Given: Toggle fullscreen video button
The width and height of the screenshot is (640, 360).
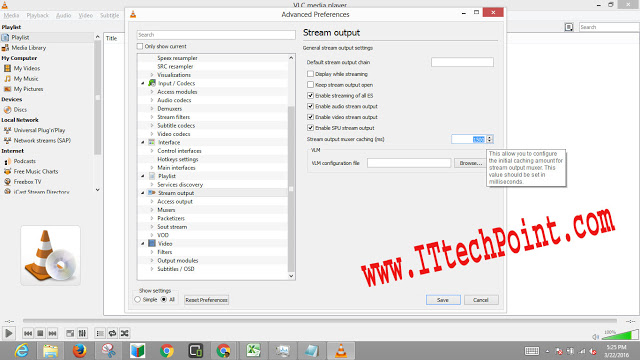Looking at the screenshot, I should tap(70, 333).
